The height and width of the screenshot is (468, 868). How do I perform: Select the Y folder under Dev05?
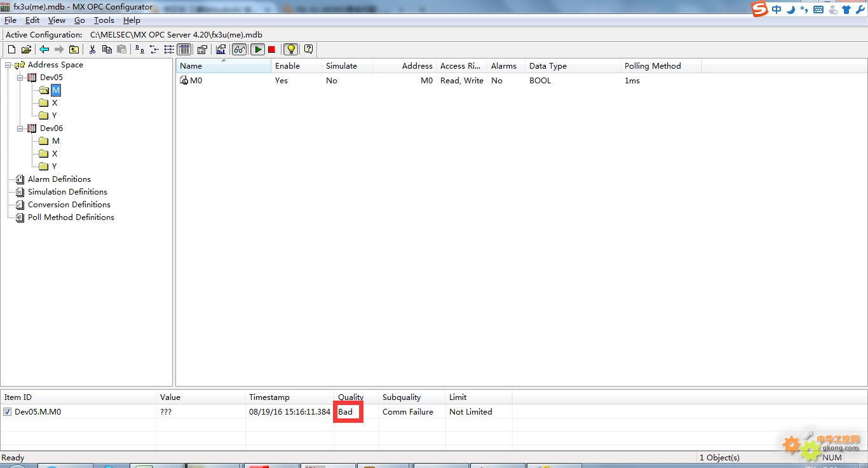[55, 116]
